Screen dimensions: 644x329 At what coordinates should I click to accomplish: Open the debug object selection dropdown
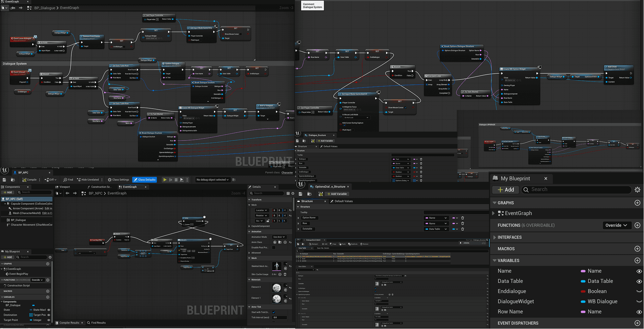click(213, 180)
